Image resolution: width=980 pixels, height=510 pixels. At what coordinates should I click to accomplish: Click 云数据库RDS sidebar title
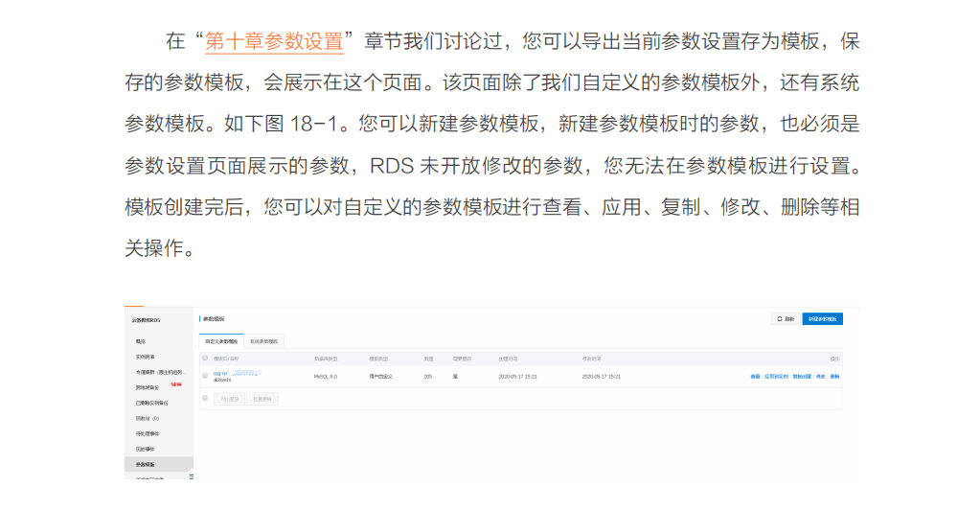[147, 320]
